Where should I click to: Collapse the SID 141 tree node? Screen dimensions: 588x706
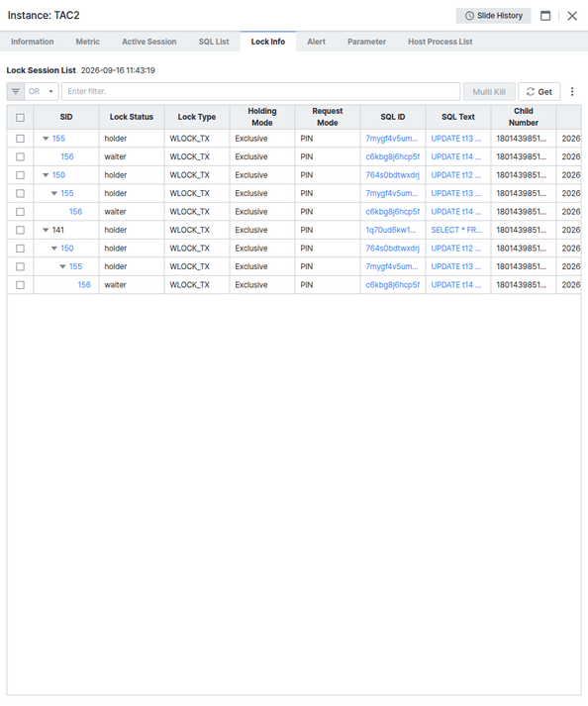coord(46,230)
